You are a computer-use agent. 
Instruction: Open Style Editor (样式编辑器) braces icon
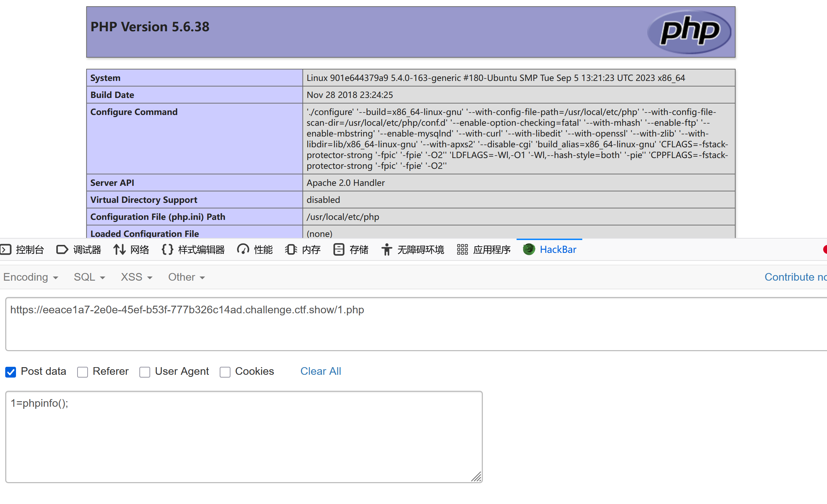[167, 249]
